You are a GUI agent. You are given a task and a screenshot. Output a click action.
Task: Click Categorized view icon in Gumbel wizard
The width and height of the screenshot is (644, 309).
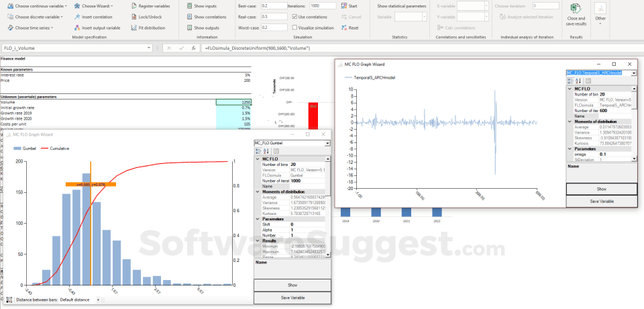[x=258, y=151]
